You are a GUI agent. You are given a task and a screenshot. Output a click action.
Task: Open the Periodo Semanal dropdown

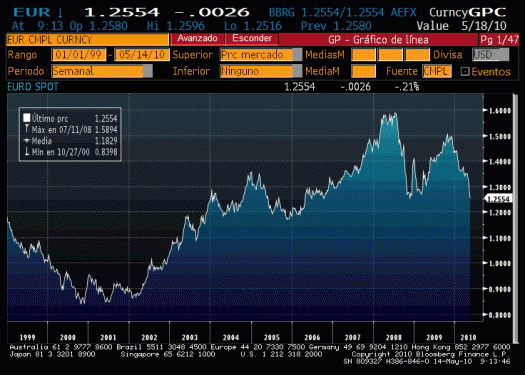coord(102,71)
